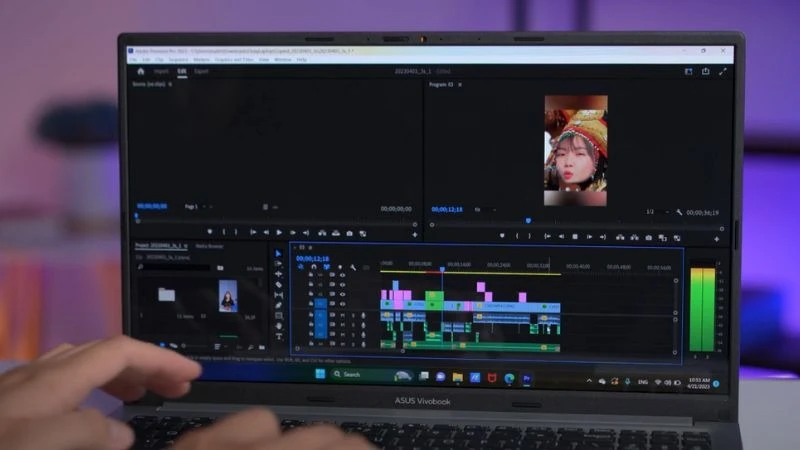
Task: Select the Pen tool
Action: pos(278,305)
